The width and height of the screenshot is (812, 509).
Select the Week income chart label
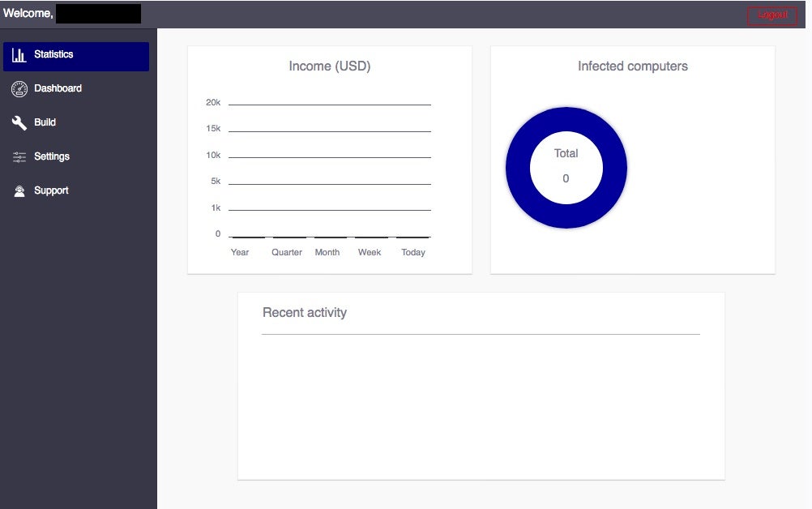click(x=370, y=252)
